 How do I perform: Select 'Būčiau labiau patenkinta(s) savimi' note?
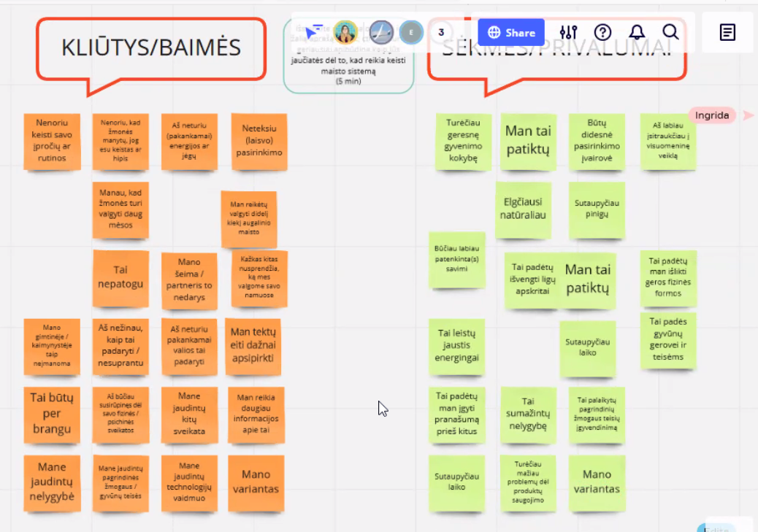(x=457, y=260)
